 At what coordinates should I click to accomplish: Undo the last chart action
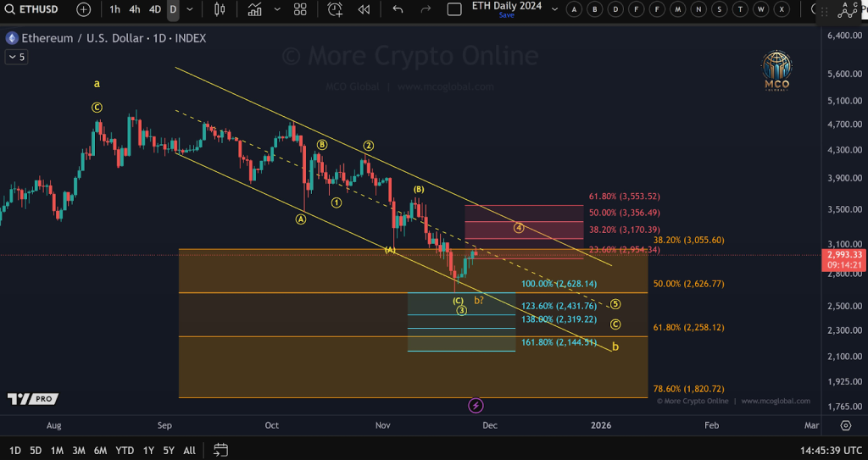tap(398, 8)
